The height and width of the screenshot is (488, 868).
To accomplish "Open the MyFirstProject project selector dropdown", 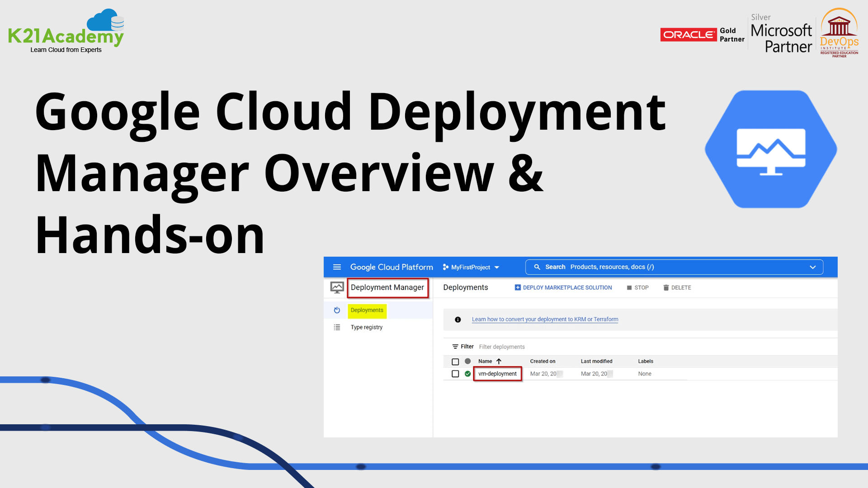I will tap(471, 267).
